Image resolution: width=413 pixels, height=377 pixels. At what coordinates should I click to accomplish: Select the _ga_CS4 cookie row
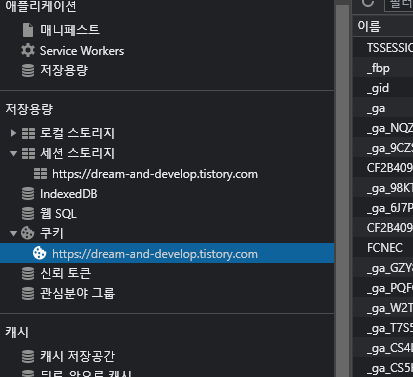(383, 348)
